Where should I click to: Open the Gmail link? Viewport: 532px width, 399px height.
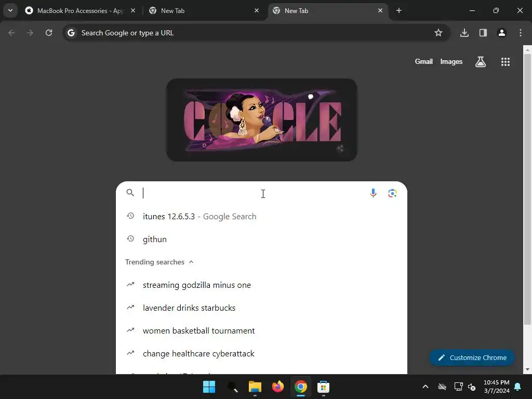(x=424, y=61)
